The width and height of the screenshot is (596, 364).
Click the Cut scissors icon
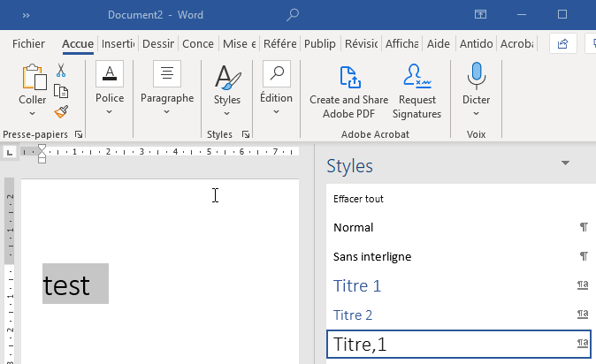point(61,71)
